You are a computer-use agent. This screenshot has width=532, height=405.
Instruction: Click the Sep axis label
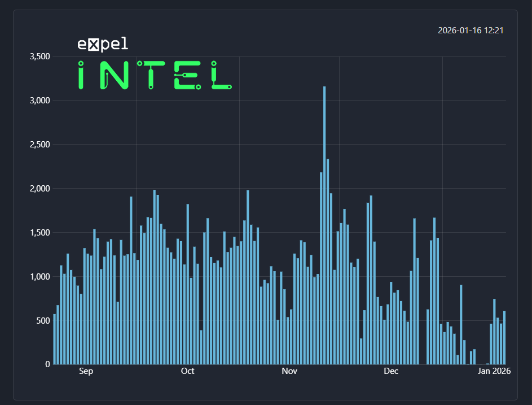[x=85, y=372]
